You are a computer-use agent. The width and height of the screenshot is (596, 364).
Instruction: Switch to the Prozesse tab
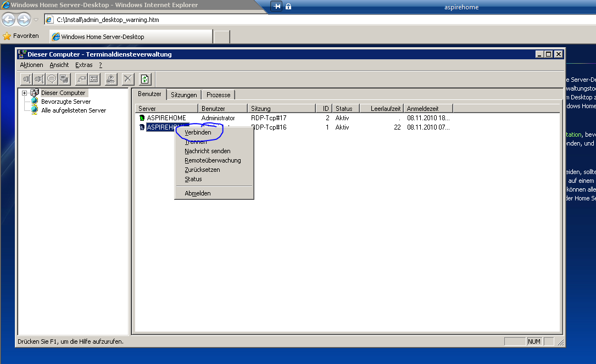click(x=219, y=95)
